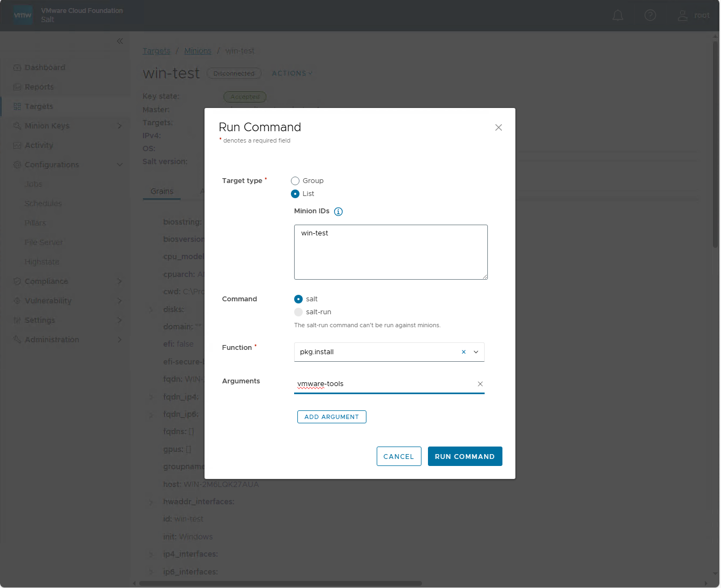Open the Dashboard section
This screenshot has height=588, width=721.
(45, 67)
